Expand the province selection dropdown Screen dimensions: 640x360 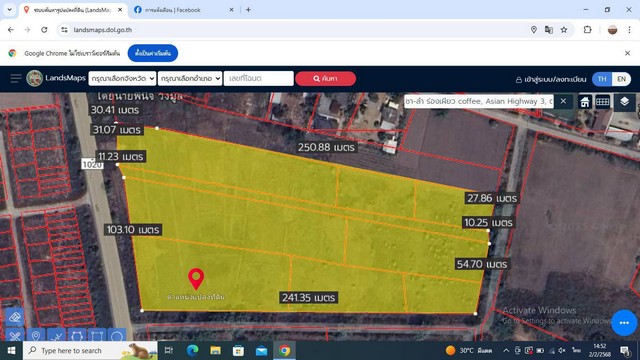click(x=122, y=78)
